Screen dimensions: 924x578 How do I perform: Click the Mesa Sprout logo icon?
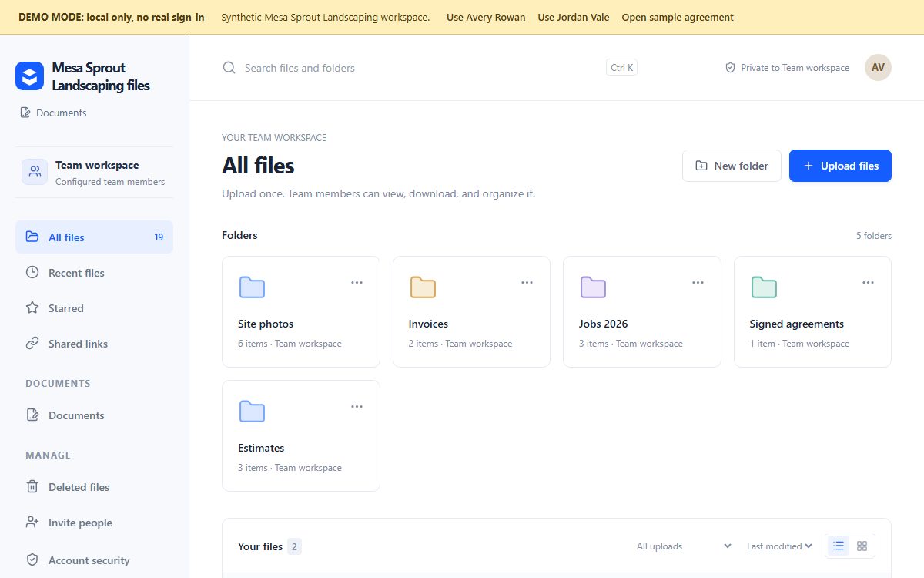pyautogui.click(x=29, y=76)
